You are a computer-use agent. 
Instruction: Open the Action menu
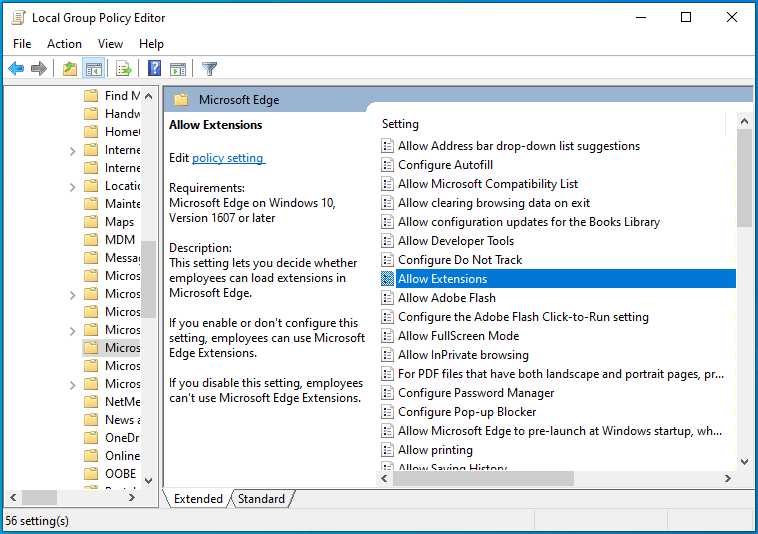pyautogui.click(x=64, y=44)
